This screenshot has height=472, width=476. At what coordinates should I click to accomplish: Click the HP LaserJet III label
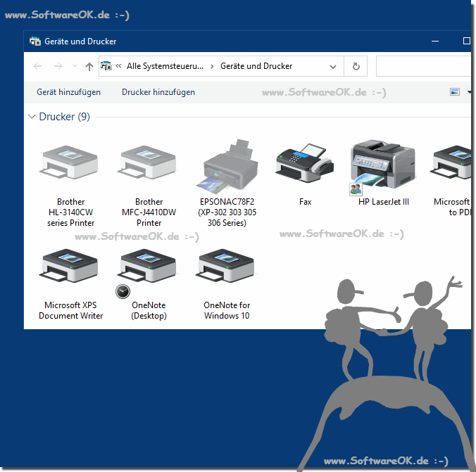(x=384, y=202)
